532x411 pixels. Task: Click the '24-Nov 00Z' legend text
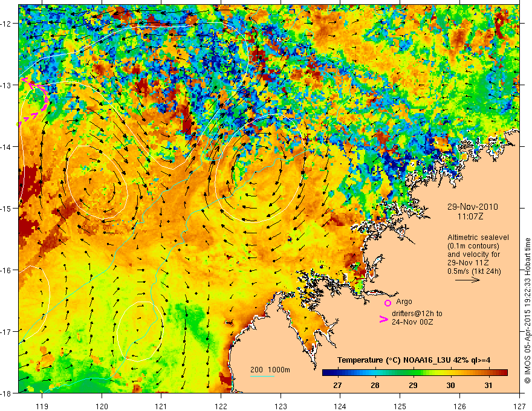tap(412, 322)
